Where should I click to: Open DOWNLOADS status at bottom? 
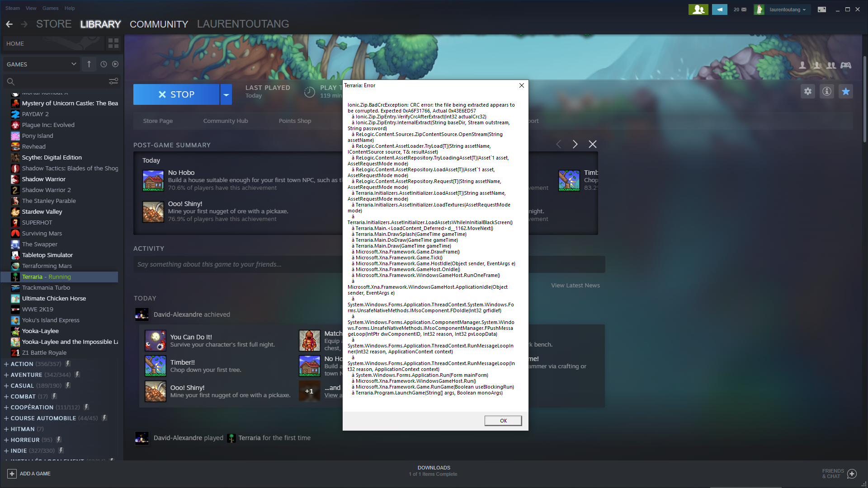coord(434,471)
